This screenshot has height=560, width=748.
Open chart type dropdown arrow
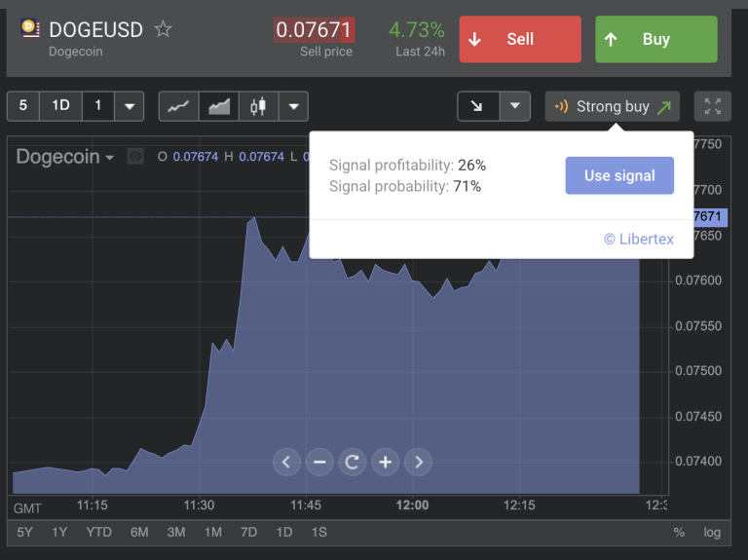(x=294, y=106)
